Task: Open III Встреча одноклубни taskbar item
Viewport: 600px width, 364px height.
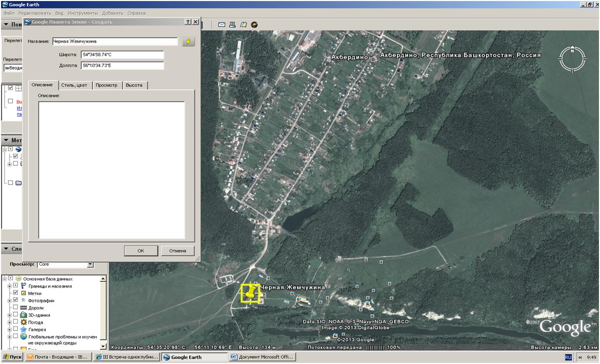Action: point(127,357)
